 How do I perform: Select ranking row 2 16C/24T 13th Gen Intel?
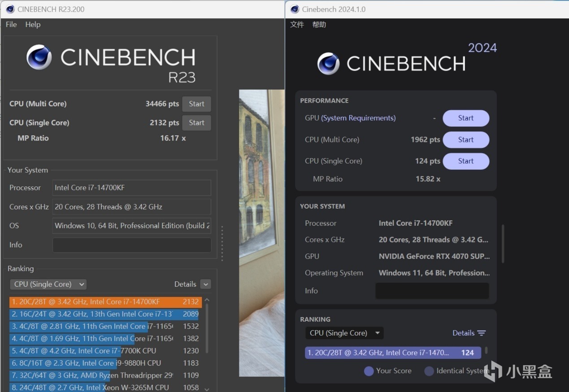(105, 314)
